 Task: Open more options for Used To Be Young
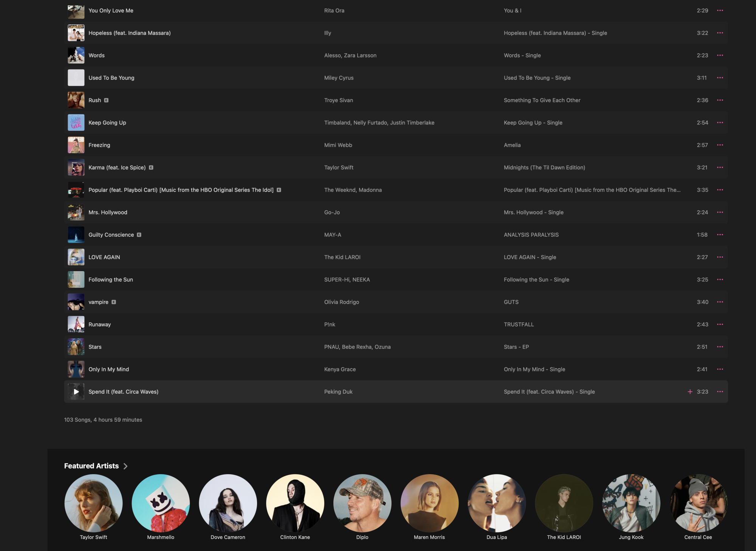(720, 78)
